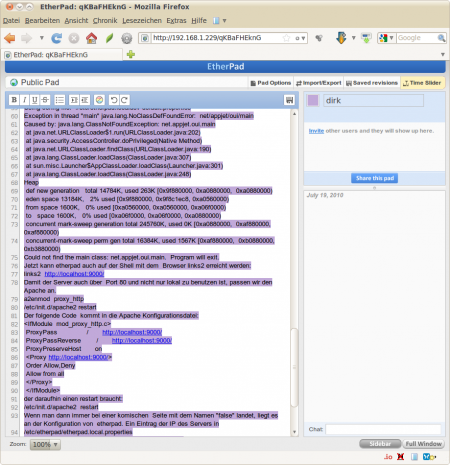
Task: Click the Invite link
Action: (x=316, y=131)
